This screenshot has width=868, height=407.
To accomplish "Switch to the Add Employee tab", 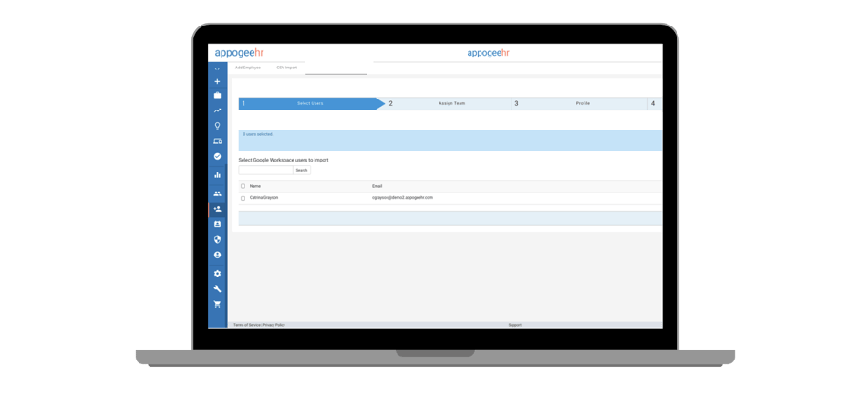I will (247, 68).
